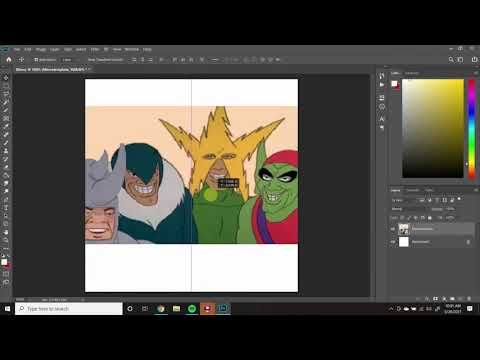This screenshot has width=480, height=360.
Task: Toggle Quick Mask mode
Action: [6, 274]
